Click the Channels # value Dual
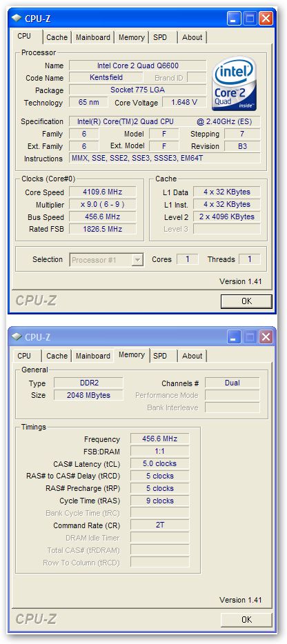The height and width of the screenshot is (644, 287). pos(232,383)
